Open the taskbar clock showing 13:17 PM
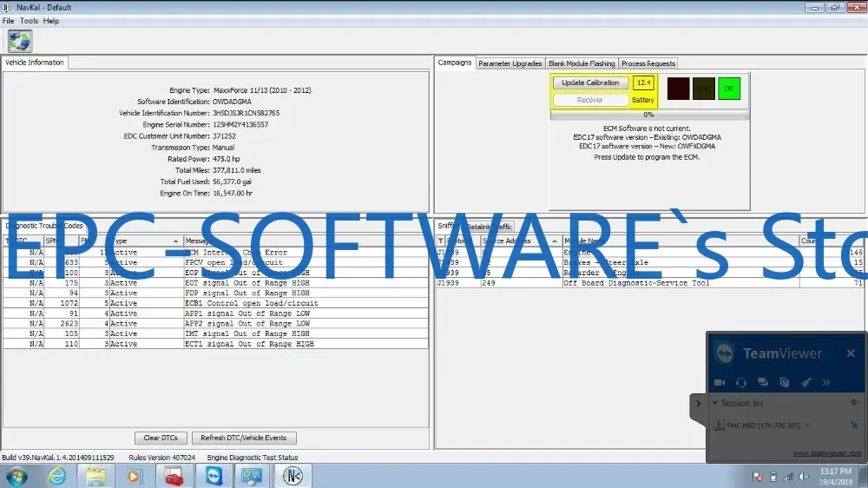Image resolution: width=868 pixels, height=488 pixels. [x=836, y=477]
